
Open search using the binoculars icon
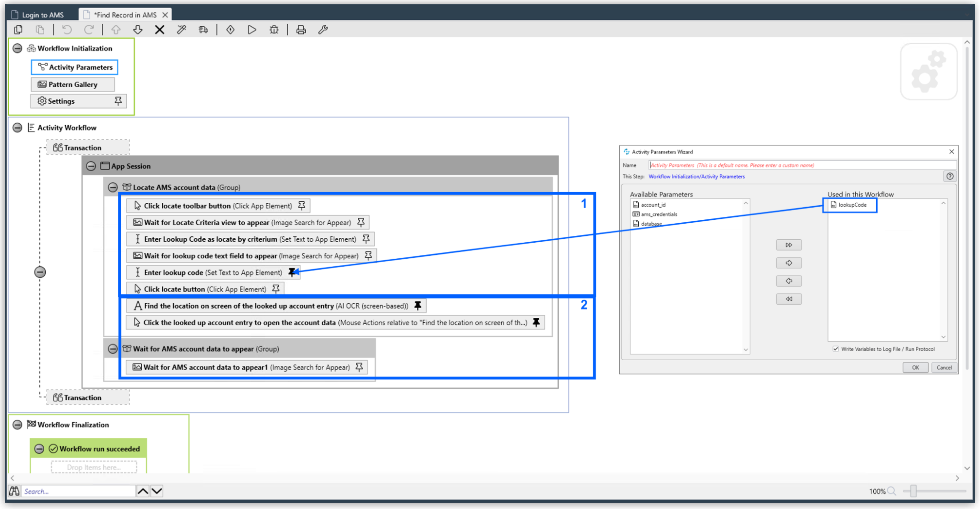(14, 491)
